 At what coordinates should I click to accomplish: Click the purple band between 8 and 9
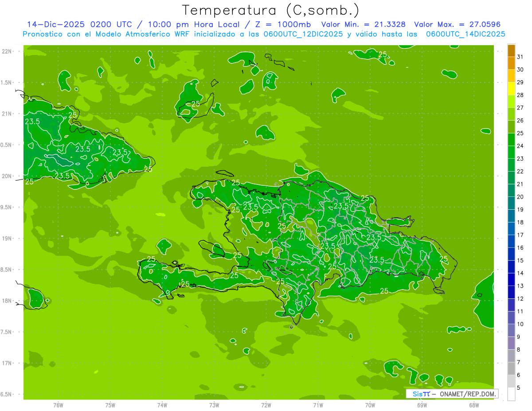(x=511, y=343)
